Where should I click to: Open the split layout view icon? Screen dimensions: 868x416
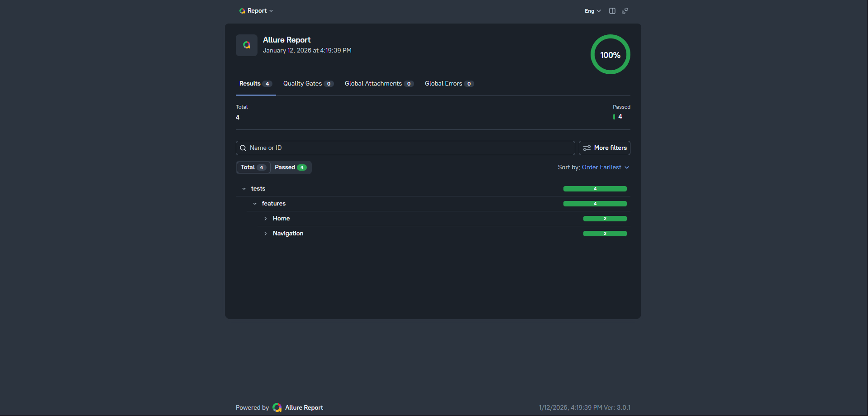(612, 10)
